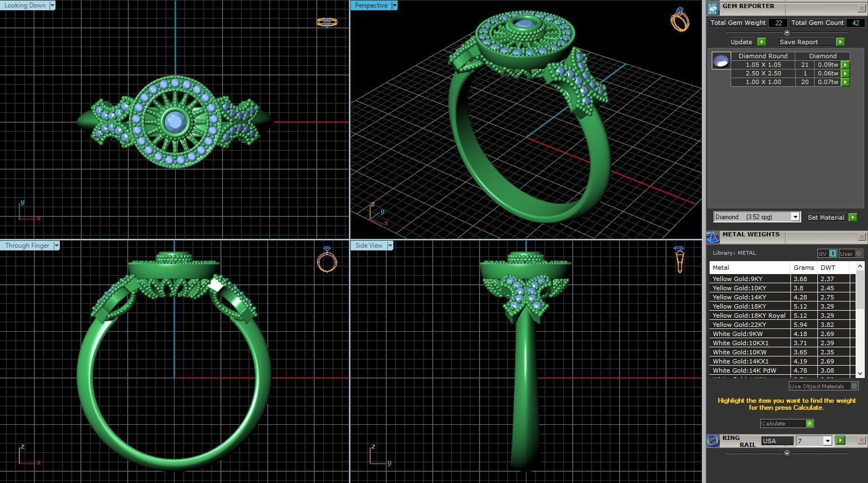868x483 pixels.
Task: Click green arrow next to Update
Action: 761,42
